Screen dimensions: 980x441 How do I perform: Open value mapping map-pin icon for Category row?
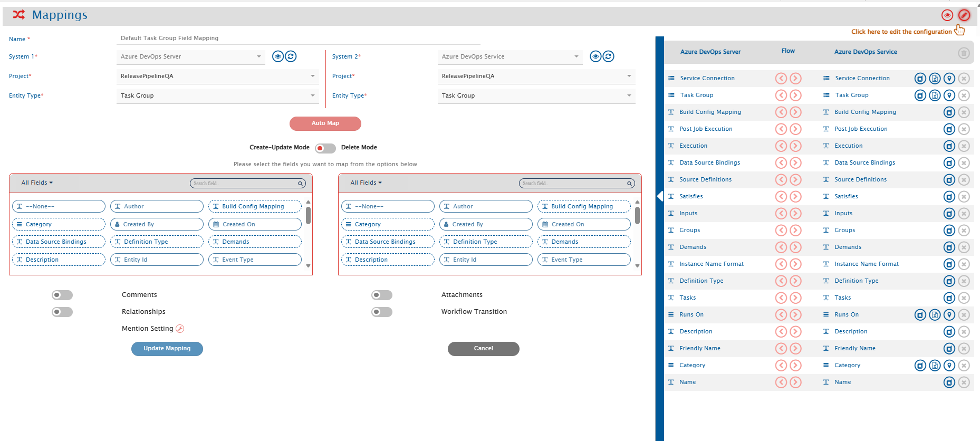(949, 366)
